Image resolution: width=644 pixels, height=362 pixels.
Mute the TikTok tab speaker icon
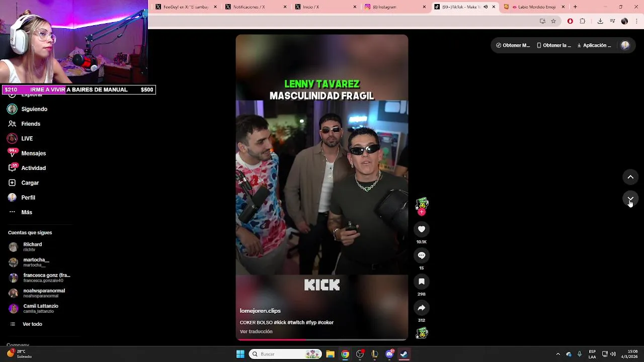click(x=486, y=7)
